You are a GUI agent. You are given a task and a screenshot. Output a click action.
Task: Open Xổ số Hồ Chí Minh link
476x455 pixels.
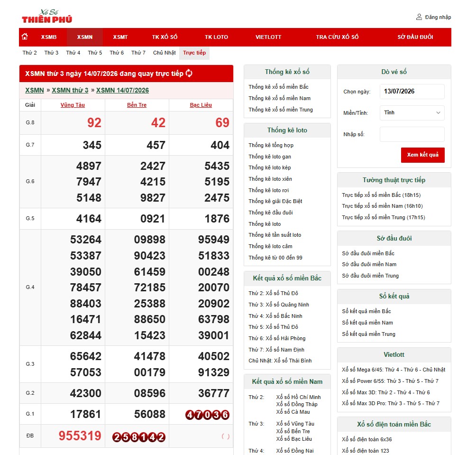coord(298,397)
